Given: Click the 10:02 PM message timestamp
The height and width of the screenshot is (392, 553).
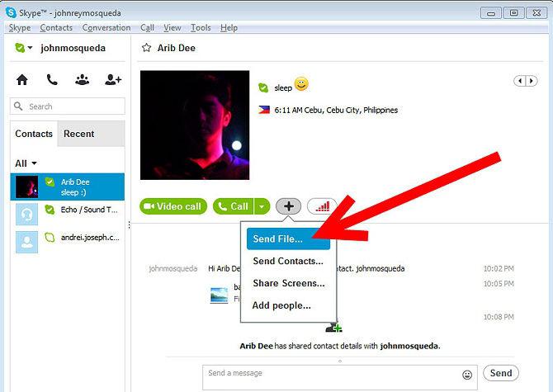Looking at the screenshot, I should 499,268.
